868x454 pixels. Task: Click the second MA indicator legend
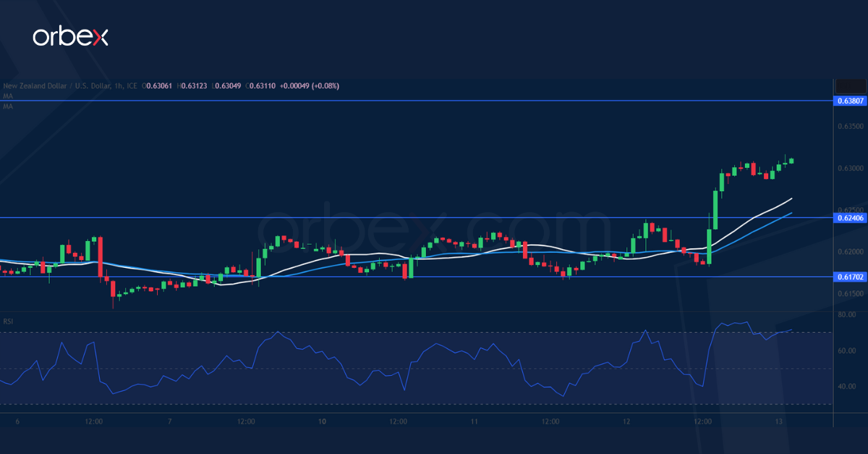[x=7, y=107]
